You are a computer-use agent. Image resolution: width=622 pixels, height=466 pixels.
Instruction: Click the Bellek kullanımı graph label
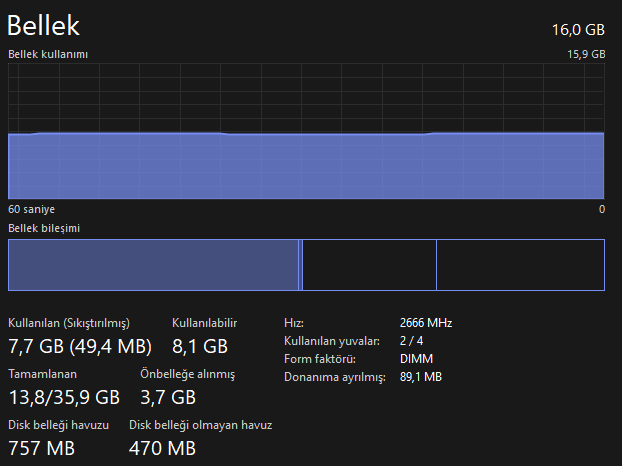(x=48, y=54)
